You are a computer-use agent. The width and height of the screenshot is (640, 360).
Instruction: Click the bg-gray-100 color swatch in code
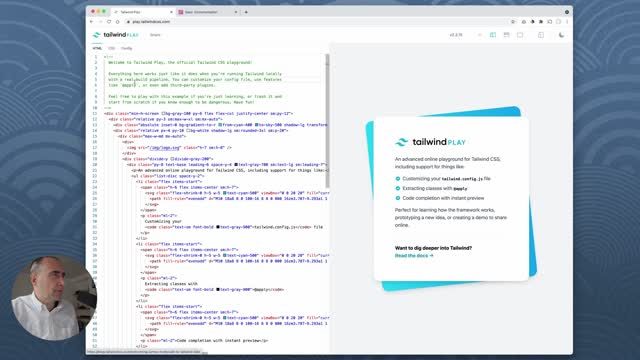(x=163, y=113)
